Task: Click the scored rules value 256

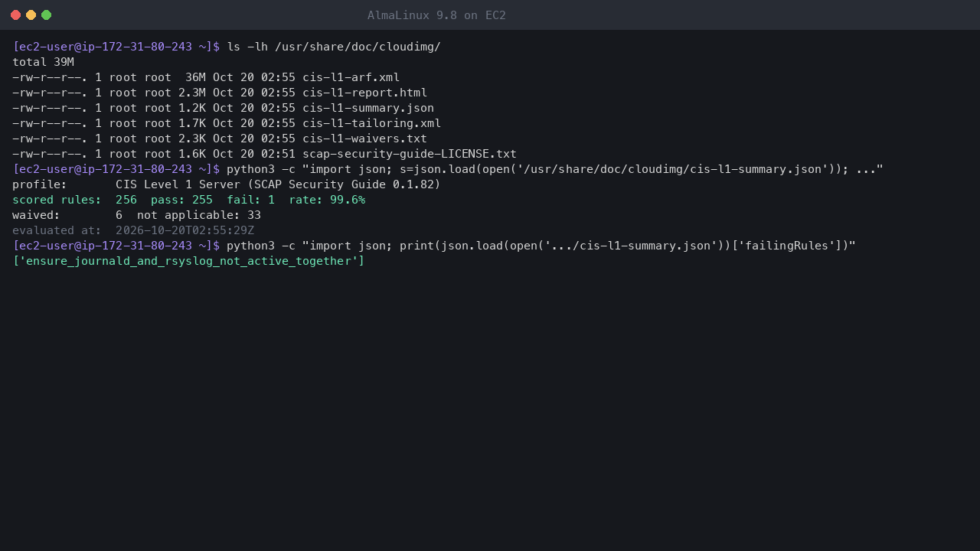Action: click(x=126, y=200)
